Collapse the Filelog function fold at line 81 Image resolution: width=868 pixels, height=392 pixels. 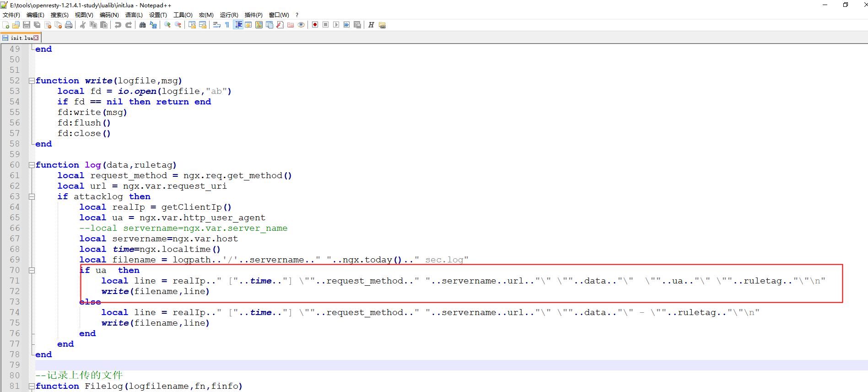(32, 386)
